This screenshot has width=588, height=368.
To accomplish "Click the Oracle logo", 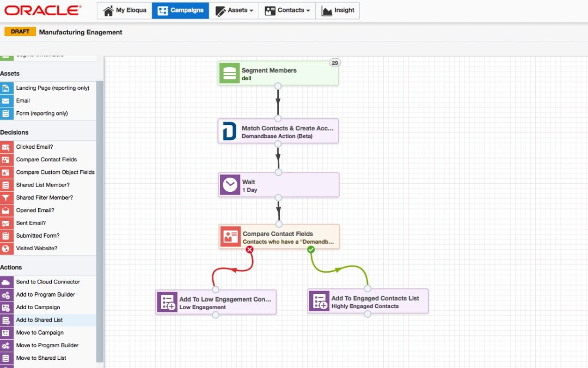I will [43, 10].
